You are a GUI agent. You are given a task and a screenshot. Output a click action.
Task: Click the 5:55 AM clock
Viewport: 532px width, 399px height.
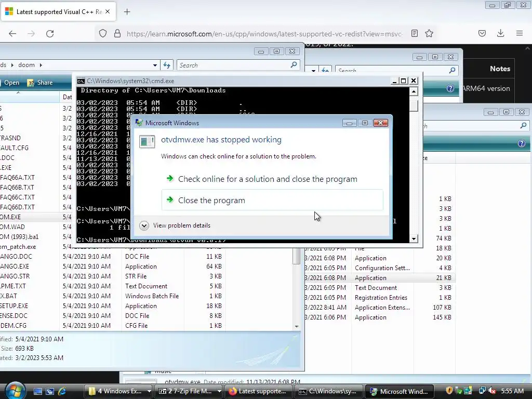[x=512, y=391]
